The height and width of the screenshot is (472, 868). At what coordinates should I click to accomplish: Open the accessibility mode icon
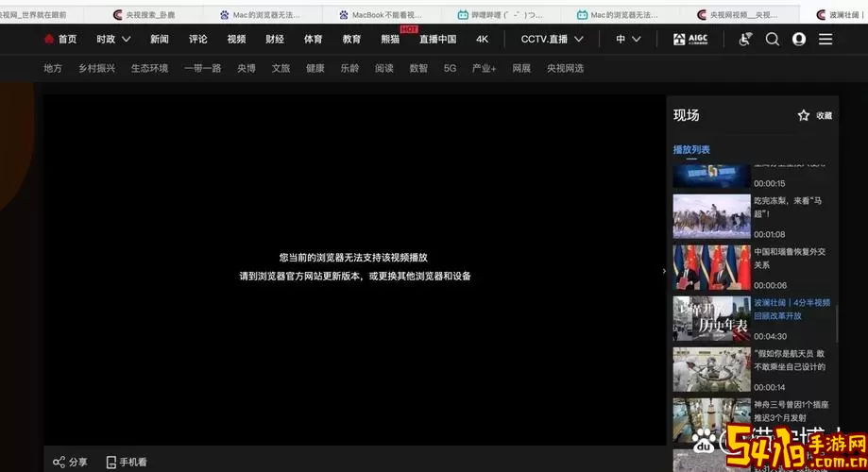click(745, 40)
